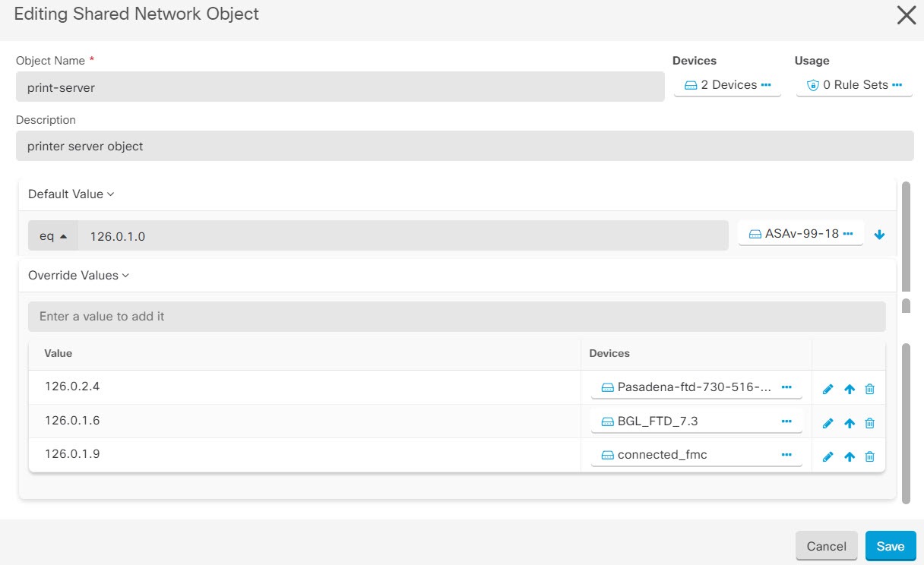Open the eq operator dropdown

pyautogui.click(x=52, y=235)
